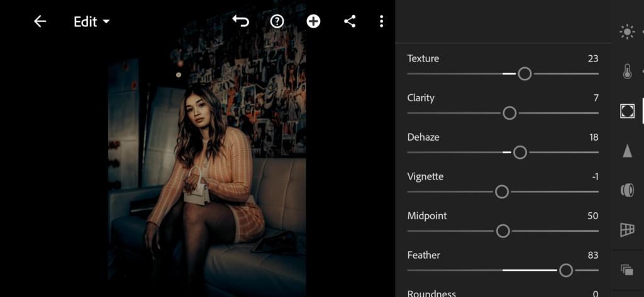Tap the Vignette label
This screenshot has height=297, width=644.
[425, 177]
